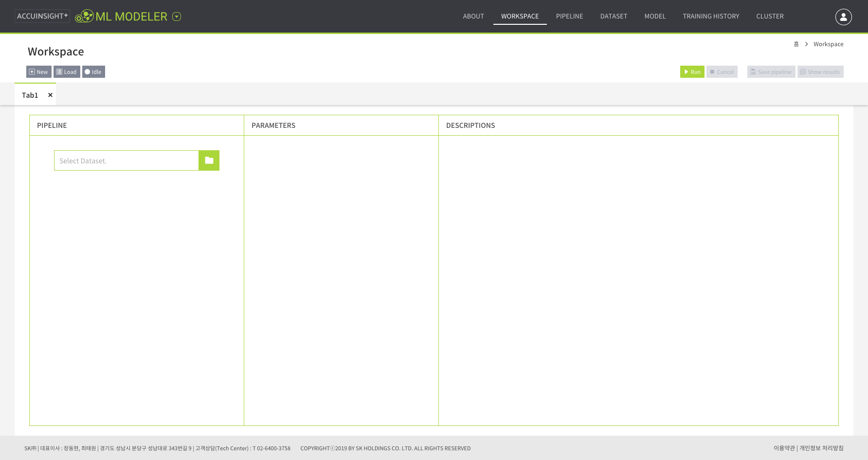868x460 pixels.
Task: Open the MODEL menu
Action: (x=655, y=17)
